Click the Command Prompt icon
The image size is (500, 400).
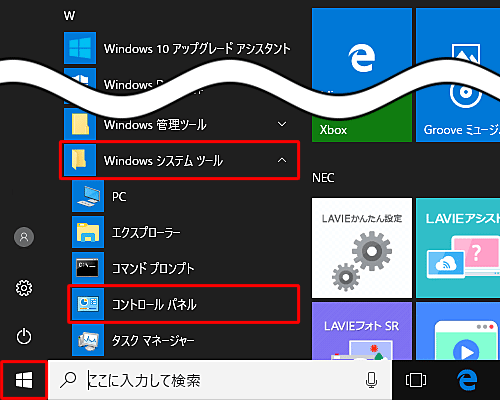tap(88, 268)
